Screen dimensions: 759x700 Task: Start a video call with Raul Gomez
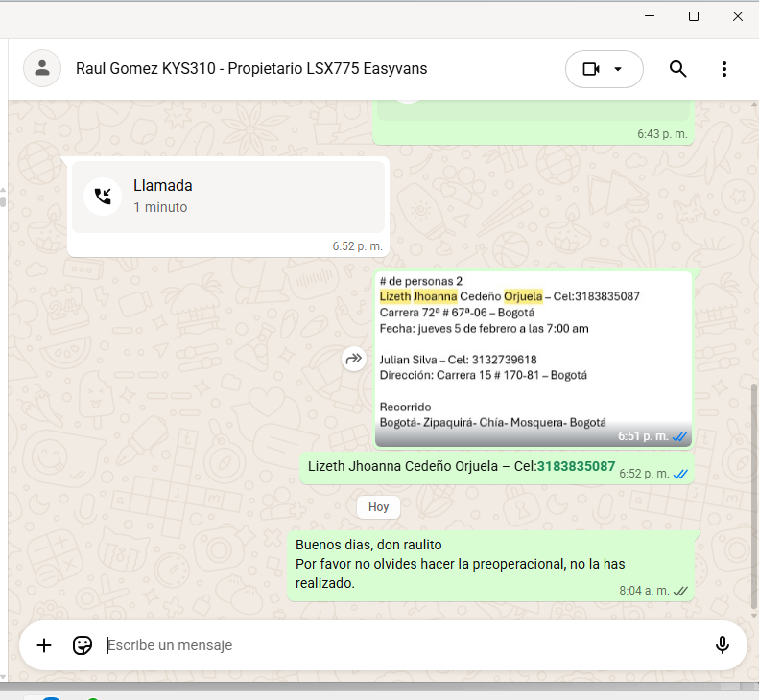[590, 69]
